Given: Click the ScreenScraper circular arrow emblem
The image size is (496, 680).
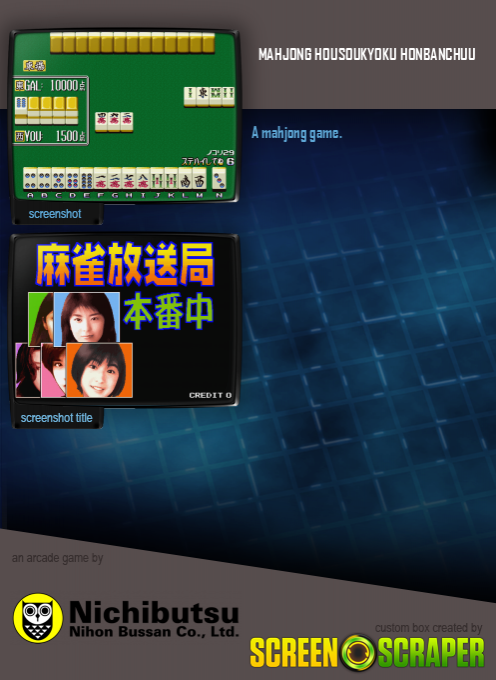Looking at the screenshot, I should (358, 652).
